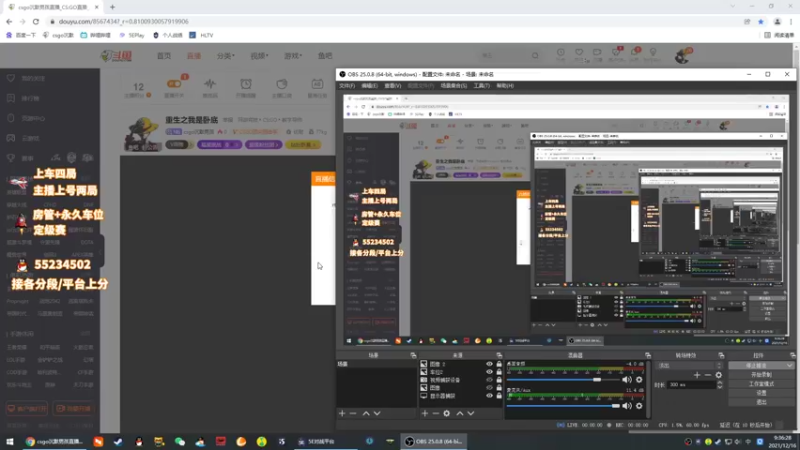The width and height of the screenshot is (800, 450).
Task: Toggle lock on video capture device source
Action: click(x=499, y=380)
